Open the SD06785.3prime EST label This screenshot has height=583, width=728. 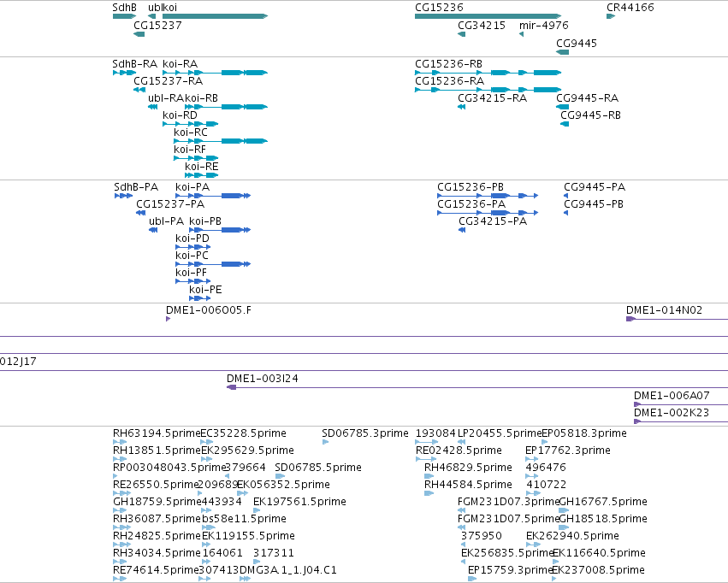pos(365,433)
